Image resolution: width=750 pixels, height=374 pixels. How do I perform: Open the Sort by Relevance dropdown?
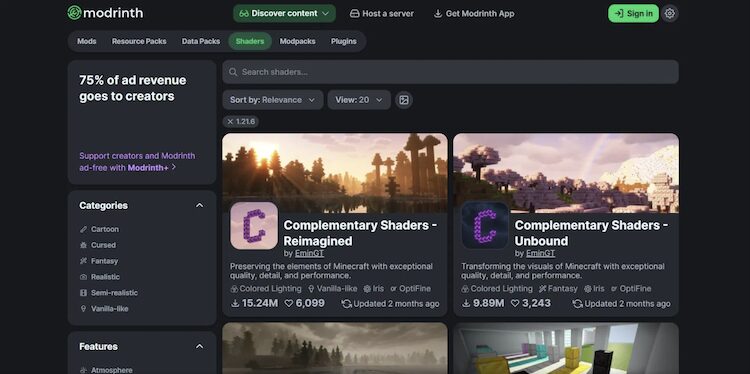tap(273, 100)
